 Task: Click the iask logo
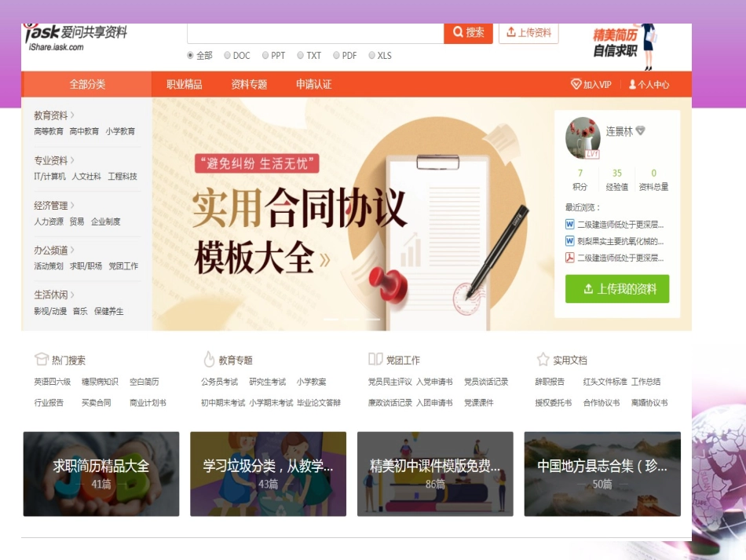coord(76,37)
